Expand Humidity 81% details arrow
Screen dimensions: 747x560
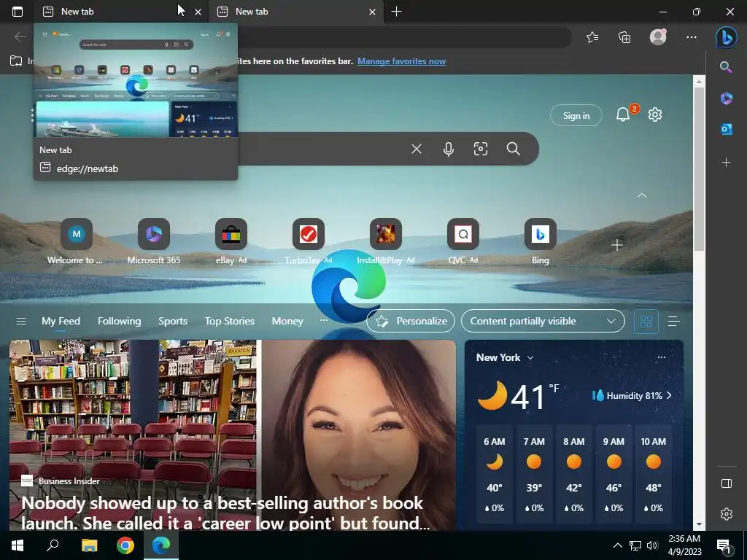tap(669, 395)
